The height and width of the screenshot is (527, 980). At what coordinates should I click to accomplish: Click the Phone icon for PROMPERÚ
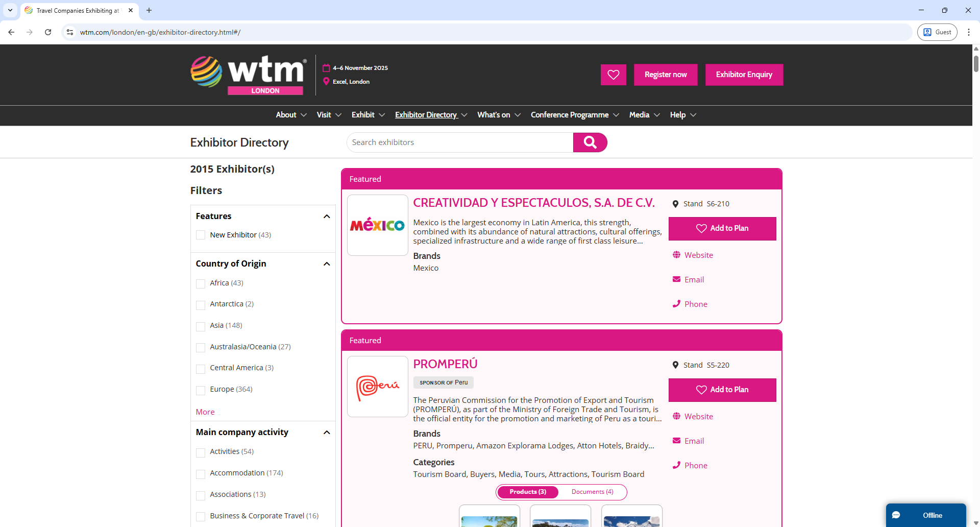point(677,465)
